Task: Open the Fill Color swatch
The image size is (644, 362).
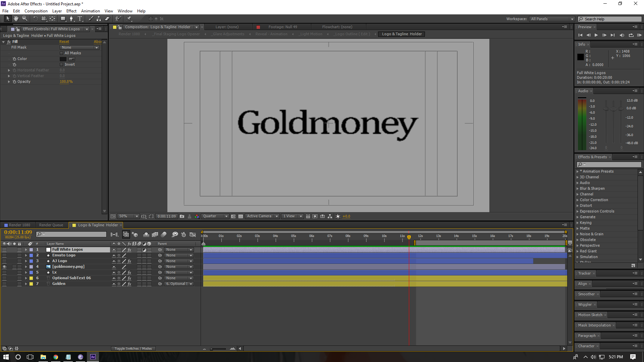Action: (x=63, y=59)
